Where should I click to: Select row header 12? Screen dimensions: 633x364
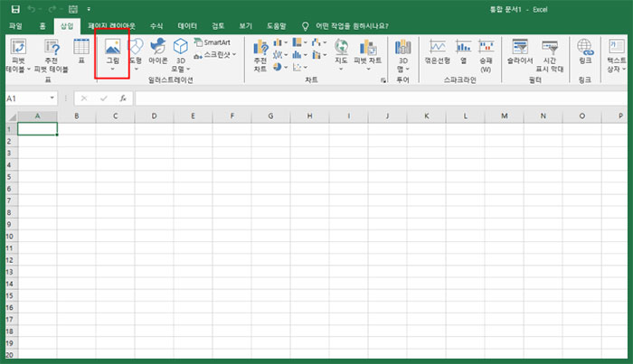point(11,259)
